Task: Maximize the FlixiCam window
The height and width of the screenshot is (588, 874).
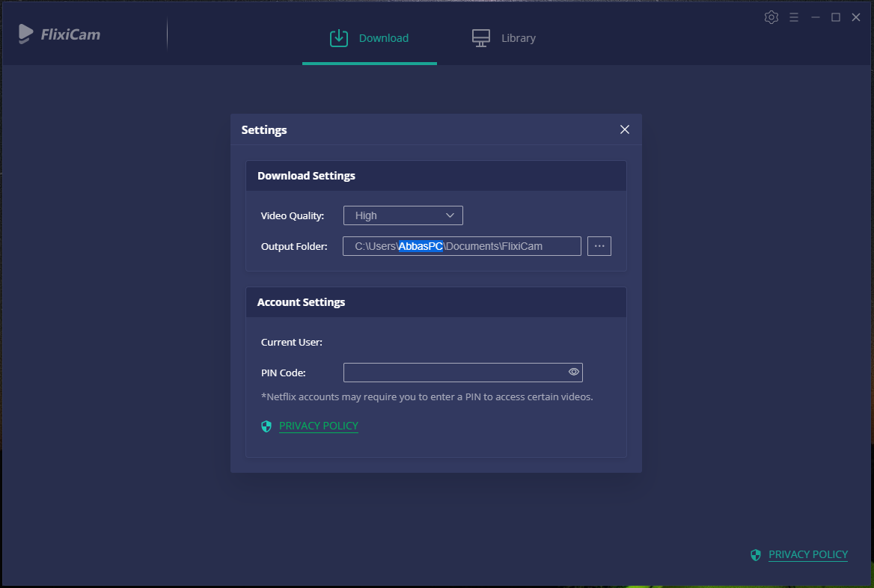Action: tap(836, 17)
